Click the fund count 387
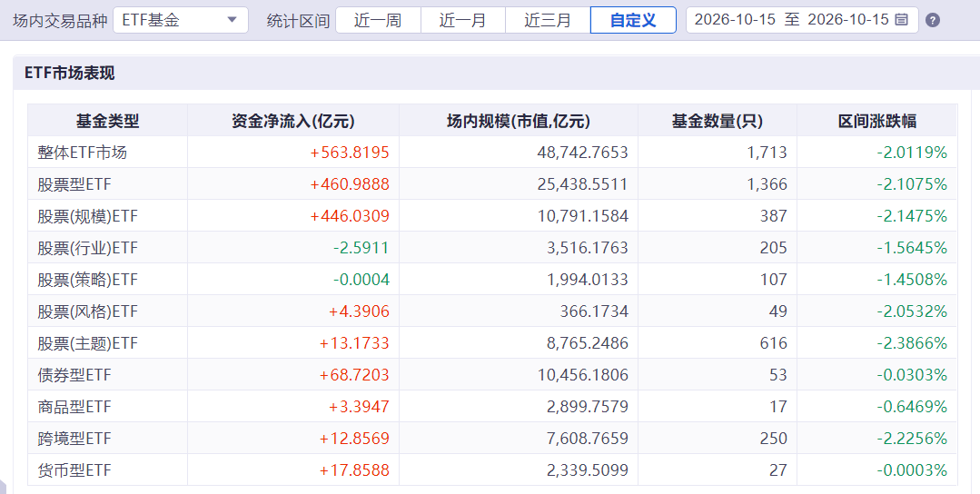This screenshot has width=980, height=494. 774,216
